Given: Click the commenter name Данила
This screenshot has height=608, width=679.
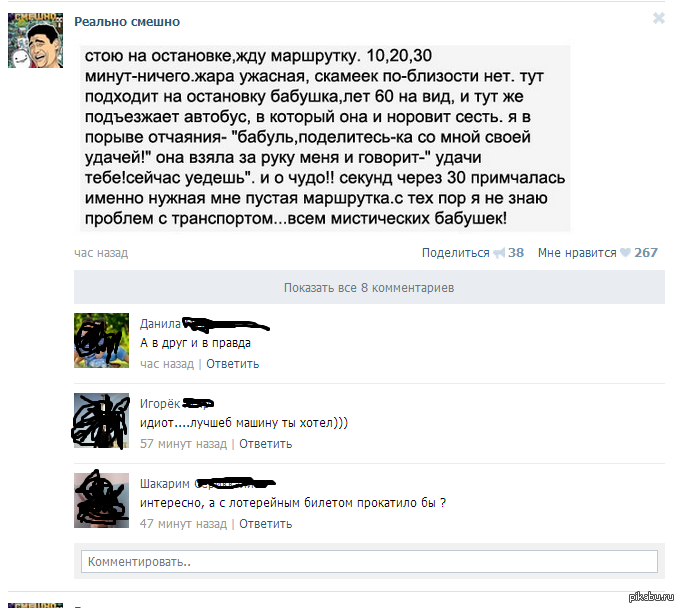Looking at the screenshot, I should pyautogui.click(x=160, y=323).
